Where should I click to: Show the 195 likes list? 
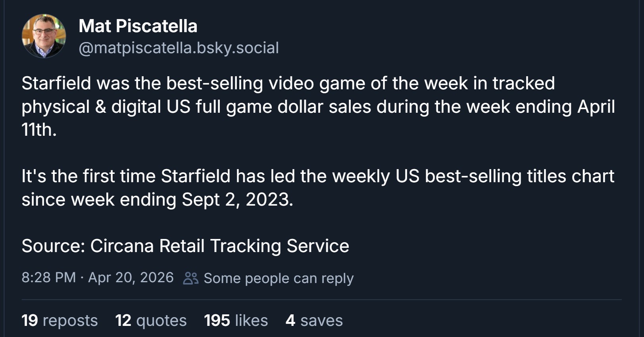point(236,320)
